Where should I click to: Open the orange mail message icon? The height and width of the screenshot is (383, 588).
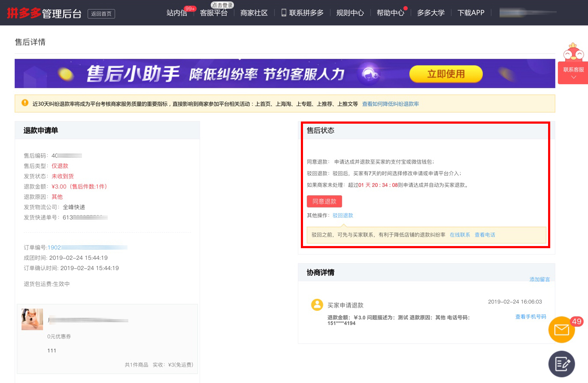click(562, 330)
